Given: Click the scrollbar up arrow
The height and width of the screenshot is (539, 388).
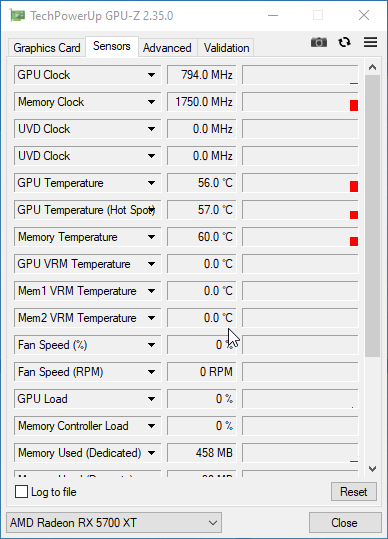Looking at the screenshot, I should click(x=372, y=67).
